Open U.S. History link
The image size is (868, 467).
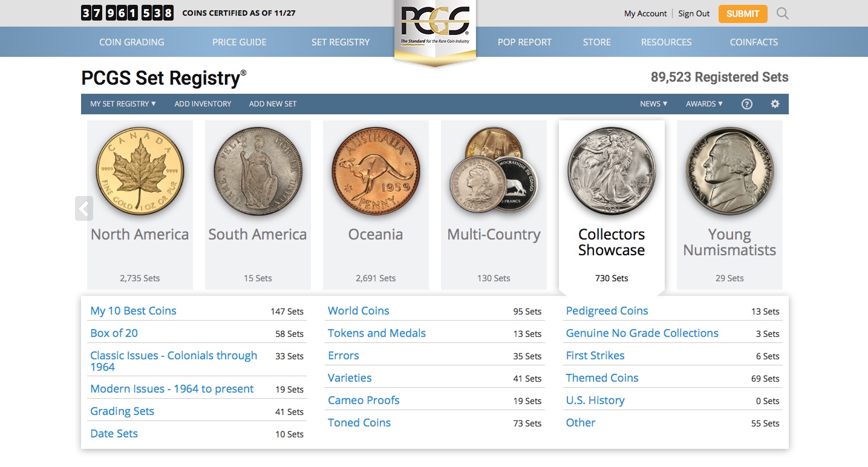[595, 400]
